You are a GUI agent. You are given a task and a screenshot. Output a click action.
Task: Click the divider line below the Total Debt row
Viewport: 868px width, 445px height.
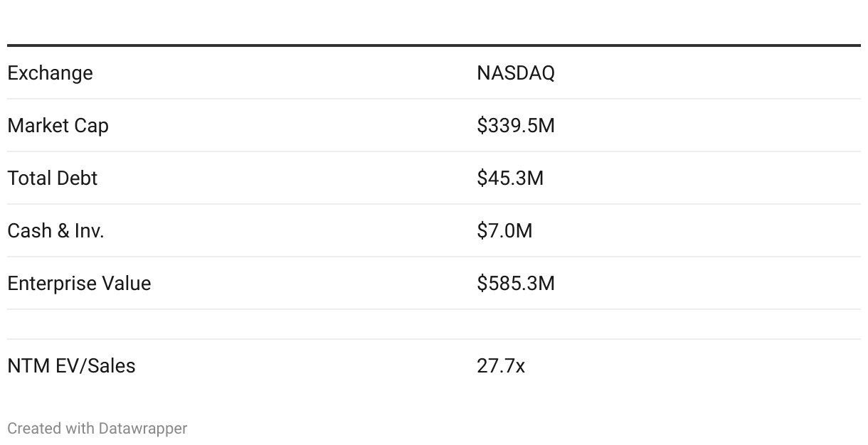(x=434, y=204)
